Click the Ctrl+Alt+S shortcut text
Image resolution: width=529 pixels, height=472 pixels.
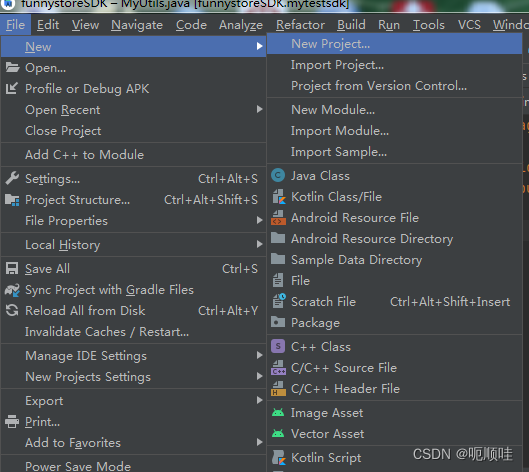228,178
